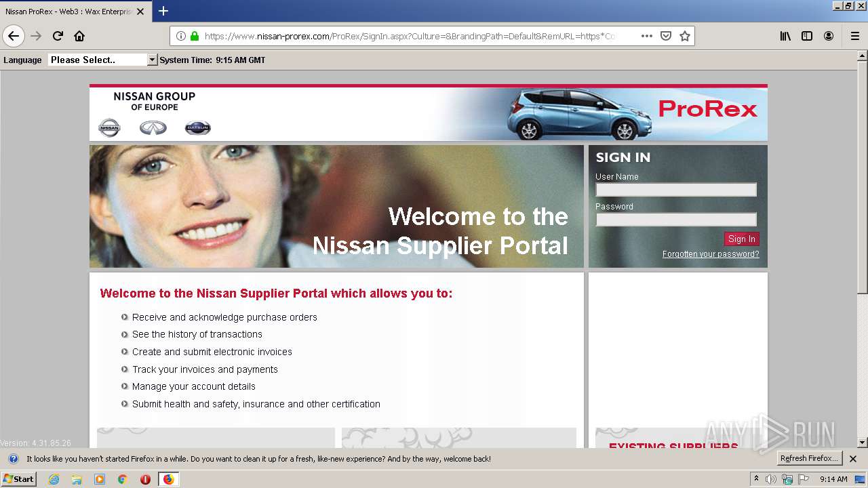
Task: Reload the current page
Action: [x=58, y=36]
